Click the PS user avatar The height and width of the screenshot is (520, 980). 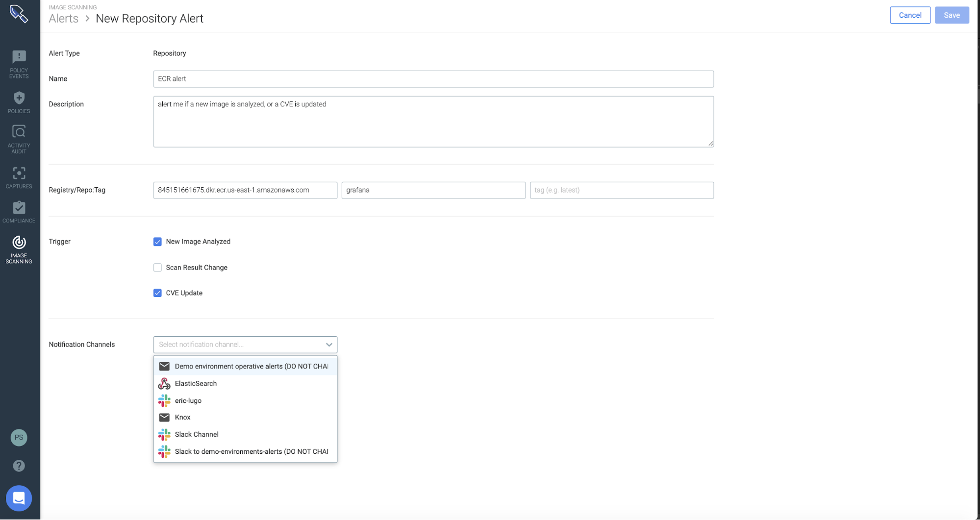tap(19, 437)
